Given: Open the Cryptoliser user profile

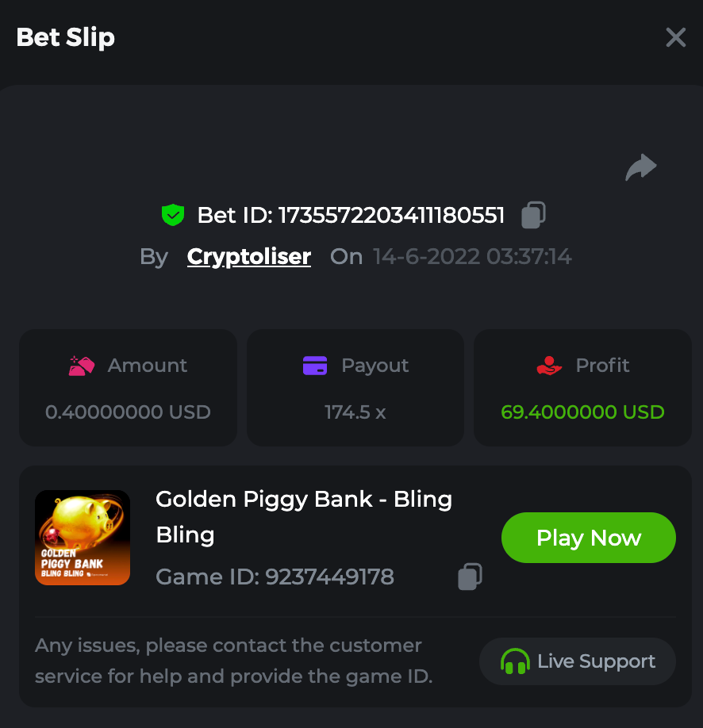Looking at the screenshot, I should pyautogui.click(x=249, y=257).
